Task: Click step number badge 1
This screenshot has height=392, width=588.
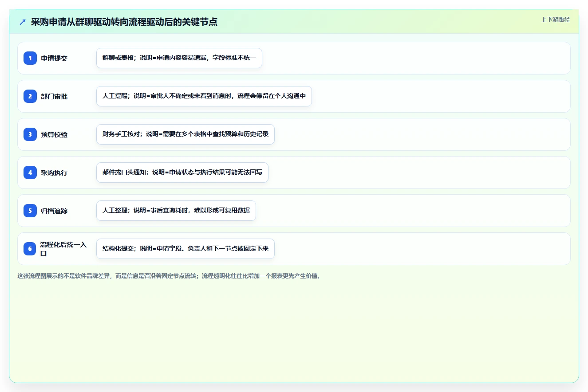Action: pos(30,58)
